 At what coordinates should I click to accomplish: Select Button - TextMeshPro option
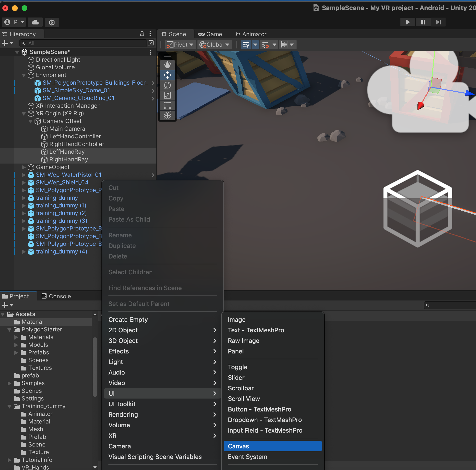[259, 409]
